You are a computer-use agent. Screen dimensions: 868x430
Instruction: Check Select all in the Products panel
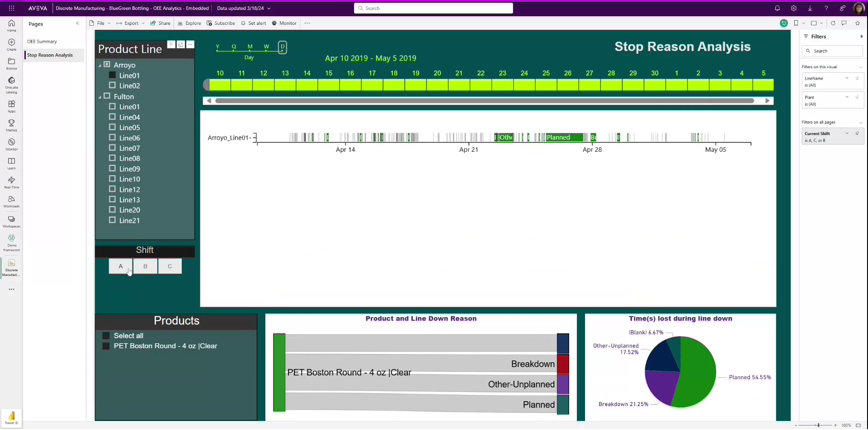click(x=106, y=335)
